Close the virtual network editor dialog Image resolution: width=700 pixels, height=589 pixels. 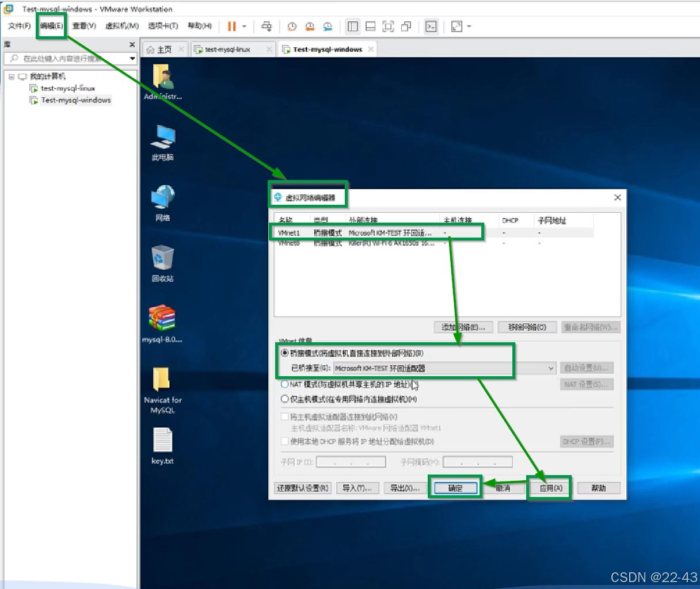[x=617, y=197]
